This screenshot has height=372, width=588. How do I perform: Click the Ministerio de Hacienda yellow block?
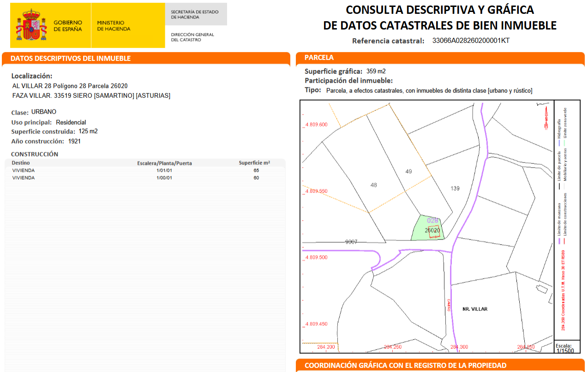128,25
